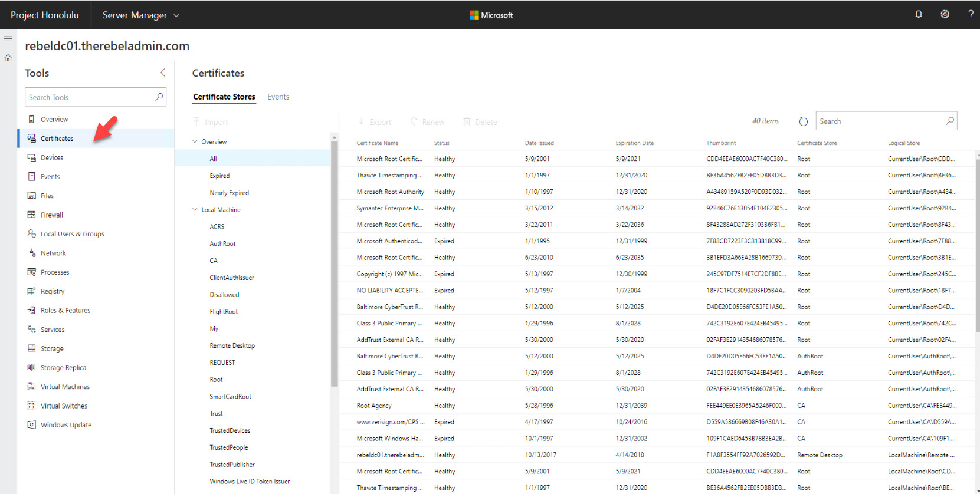Viewport: 980px width, 494px height.
Task: Click the Storage Replica icon
Action: [31, 367]
